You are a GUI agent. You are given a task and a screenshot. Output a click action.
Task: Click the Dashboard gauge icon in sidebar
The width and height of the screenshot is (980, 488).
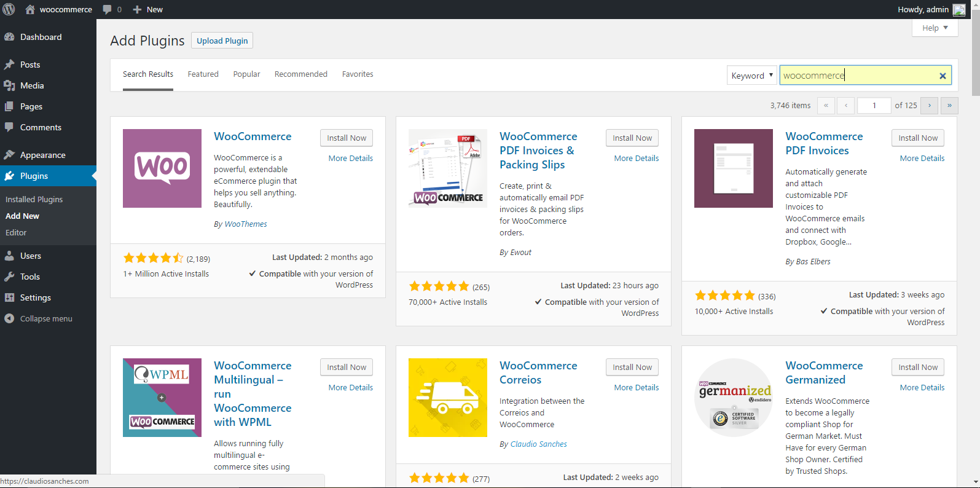click(x=9, y=37)
